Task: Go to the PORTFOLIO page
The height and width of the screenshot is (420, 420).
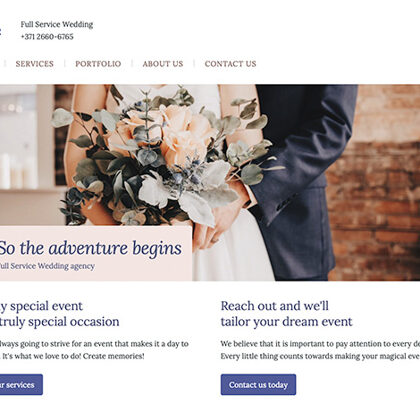Action: (98, 64)
